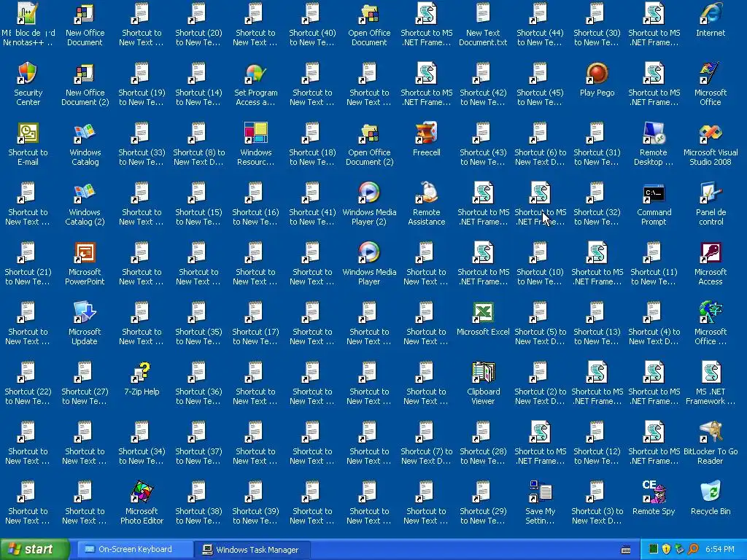Viewport: 747px width, 560px height.
Task: Select the Shortcut (28) to New Text icon
Action: (483, 443)
